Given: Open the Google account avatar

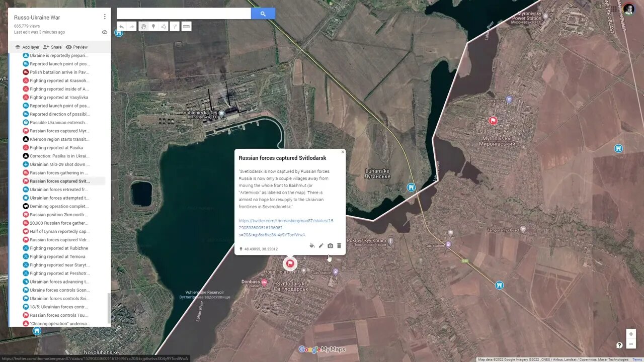Looking at the screenshot, I should [x=629, y=9].
